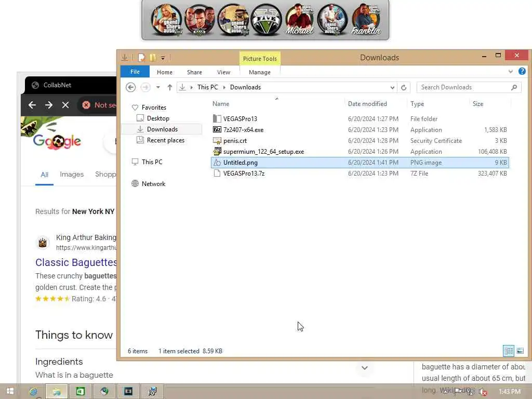Viewport: 532px width, 399px height.
Task: Switch to the Share ribbon tab
Action: pyautogui.click(x=194, y=72)
